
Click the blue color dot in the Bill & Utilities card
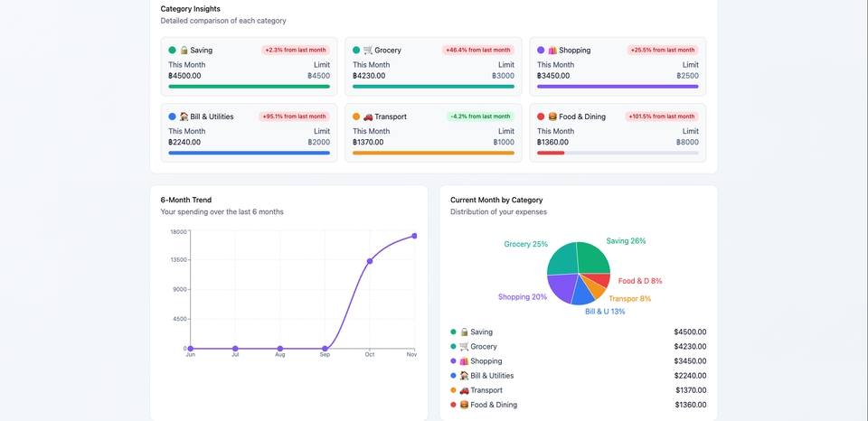[172, 117]
